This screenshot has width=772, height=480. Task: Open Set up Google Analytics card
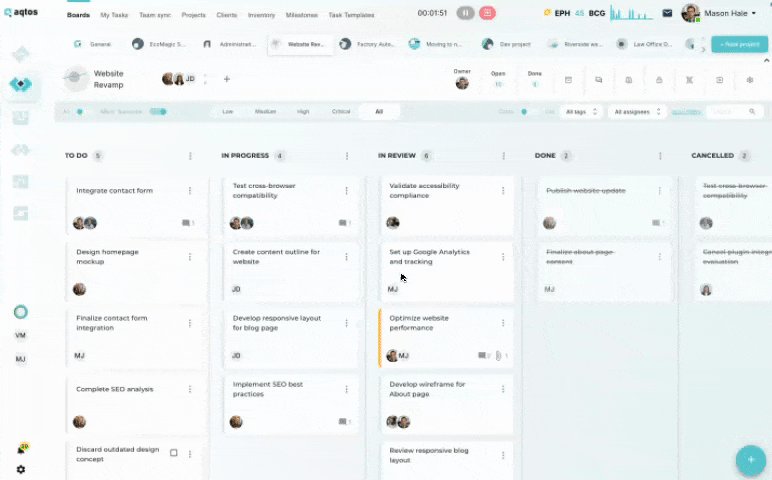pyautogui.click(x=447, y=271)
